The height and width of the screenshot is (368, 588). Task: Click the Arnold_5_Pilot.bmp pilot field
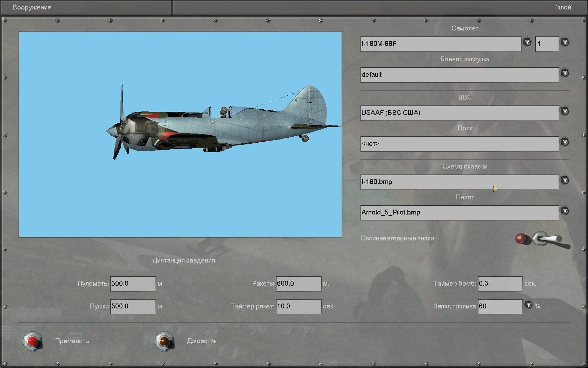click(460, 213)
